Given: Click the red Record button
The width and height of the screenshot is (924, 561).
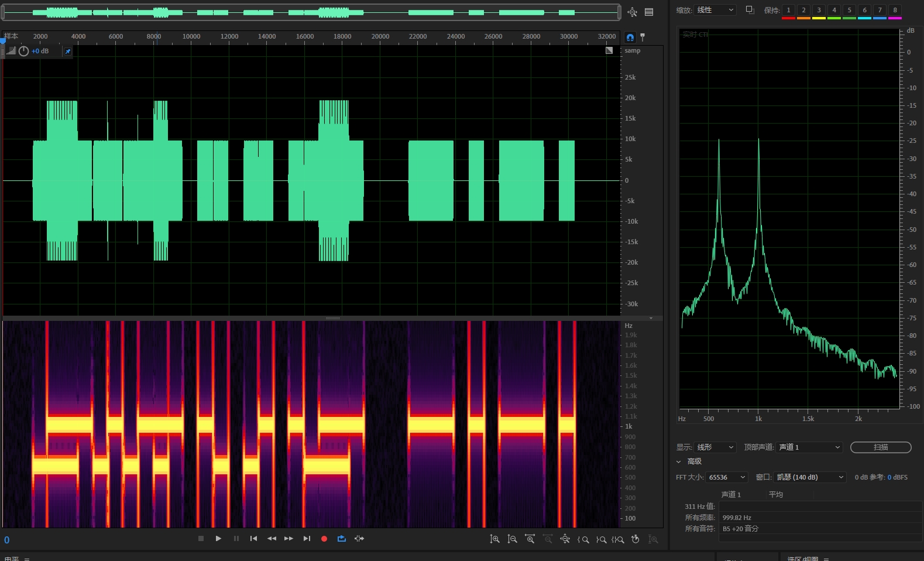Looking at the screenshot, I should (x=324, y=539).
